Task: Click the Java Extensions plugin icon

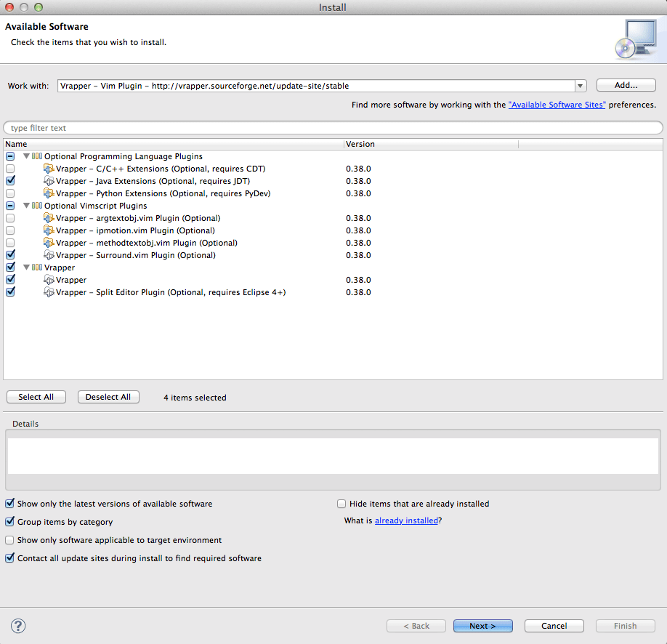Action: [49, 181]
